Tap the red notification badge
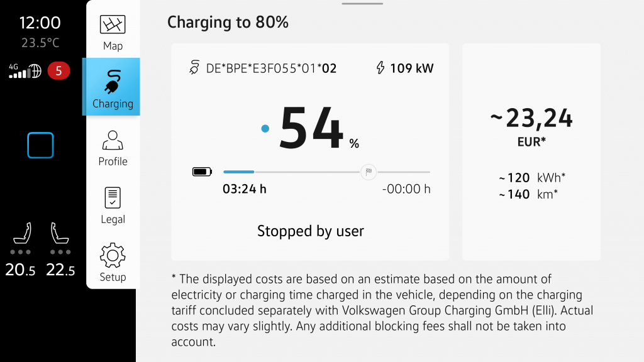The height and width of the screenshot is (362, 644). tap(58, 70)
